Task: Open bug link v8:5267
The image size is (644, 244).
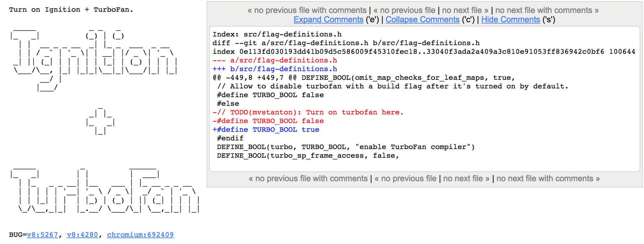Action: [x=42, y=235]
